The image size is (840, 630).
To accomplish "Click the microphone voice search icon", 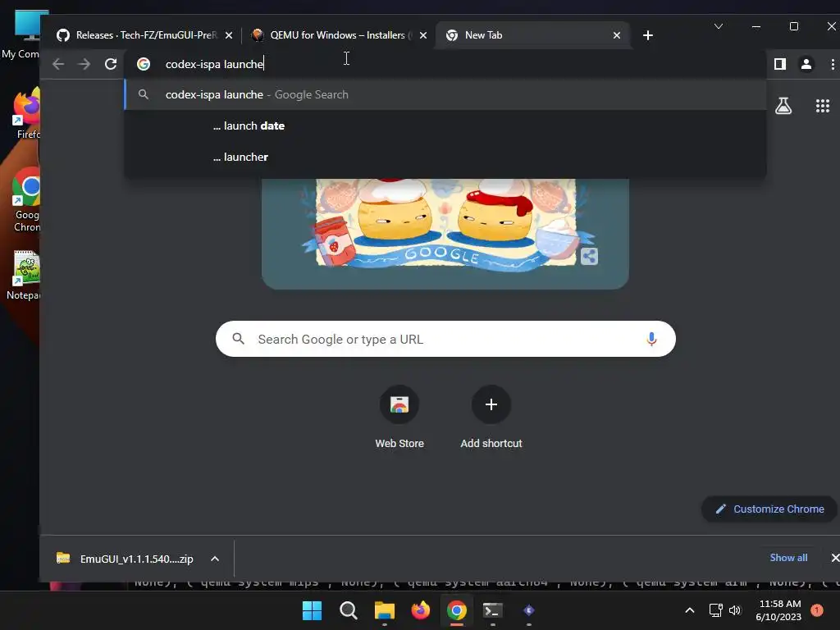I will tap(651, 339).
